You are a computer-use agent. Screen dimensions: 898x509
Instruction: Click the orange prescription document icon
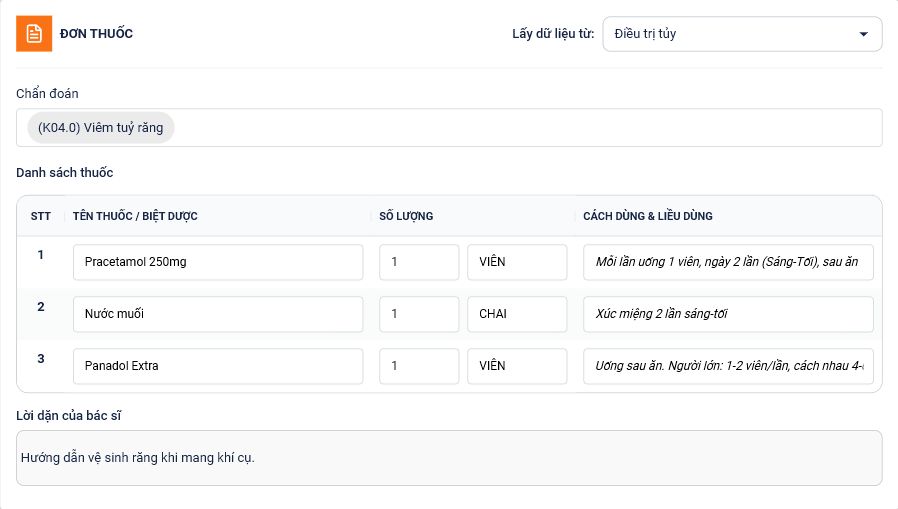coord(34,34)
